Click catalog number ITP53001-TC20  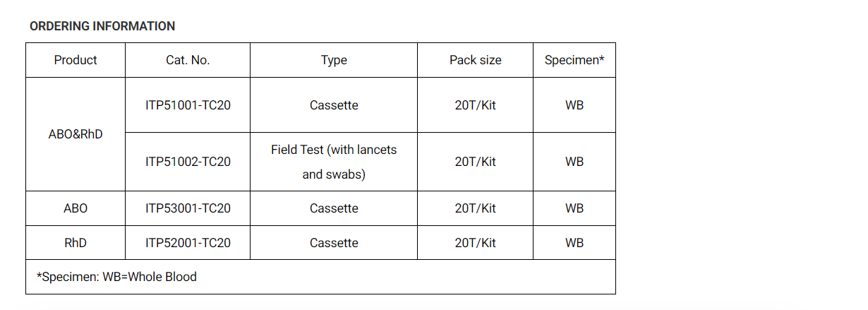188,208
